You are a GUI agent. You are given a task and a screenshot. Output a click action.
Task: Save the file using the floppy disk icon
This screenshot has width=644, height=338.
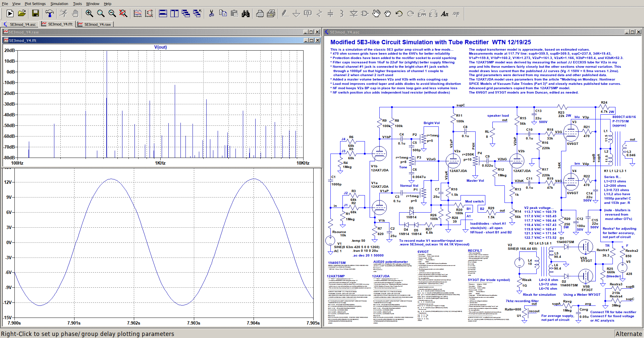(x=36, y=13)
